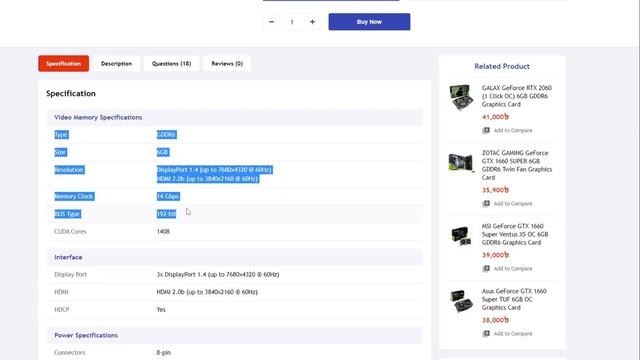Viewport: 640px width, 360px height.
Task: Click the Resolution label
Action: pyautogui.click(x=69, y=169)
